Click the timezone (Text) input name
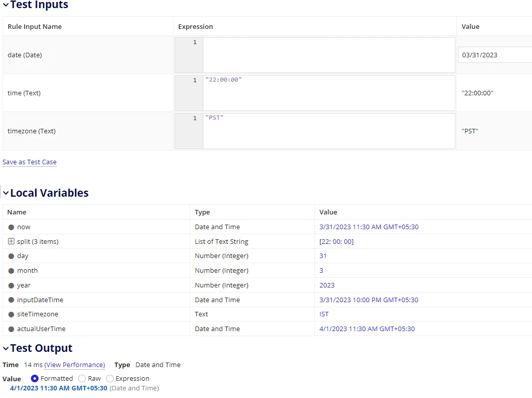This screenshot has height=398, width=532. tap(31, 131)
